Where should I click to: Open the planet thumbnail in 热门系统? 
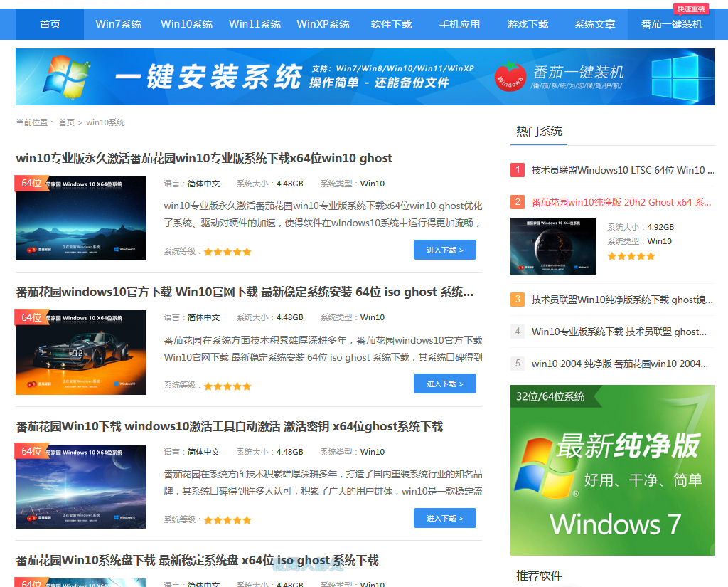(553, 246)
